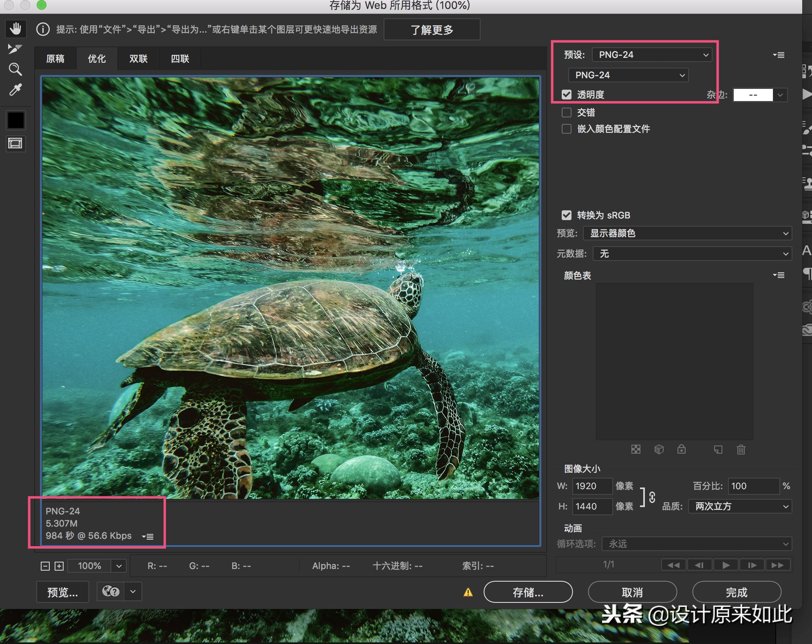Open the optimize panel menu icon

[x=779, y=55]
